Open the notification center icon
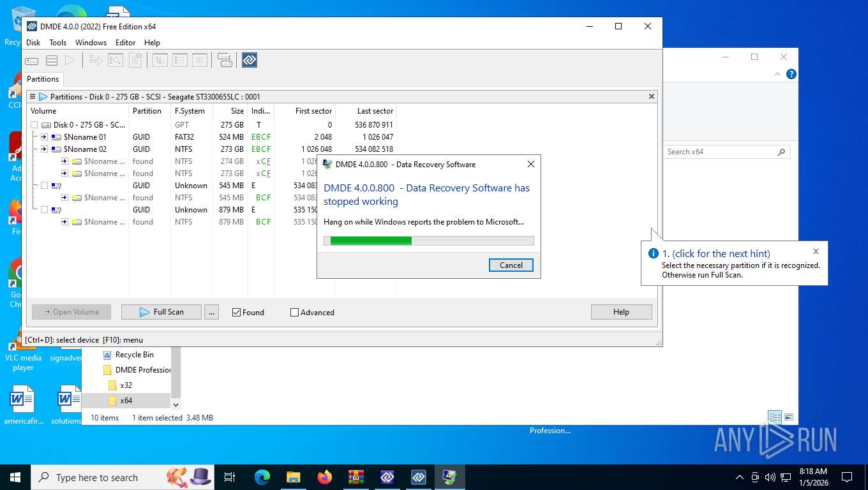Image resolution: width=868 pixels, height=490 pixels. pos(847,477)
